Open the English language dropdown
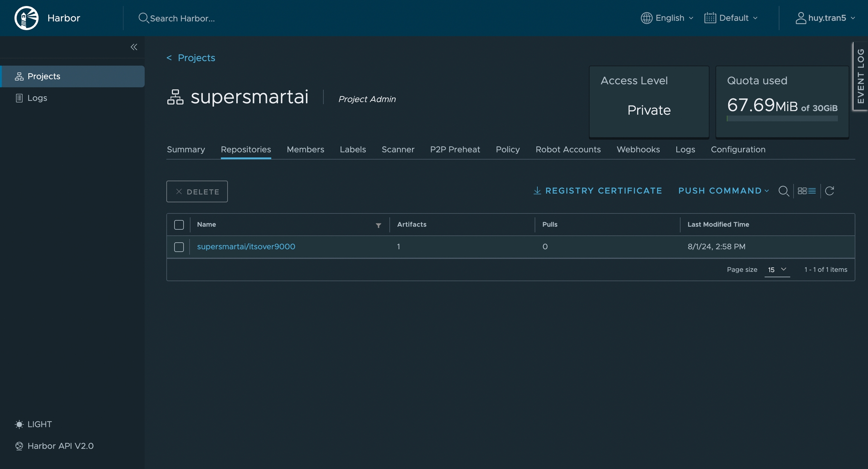The image size is (868, 469). coord(667,18)
